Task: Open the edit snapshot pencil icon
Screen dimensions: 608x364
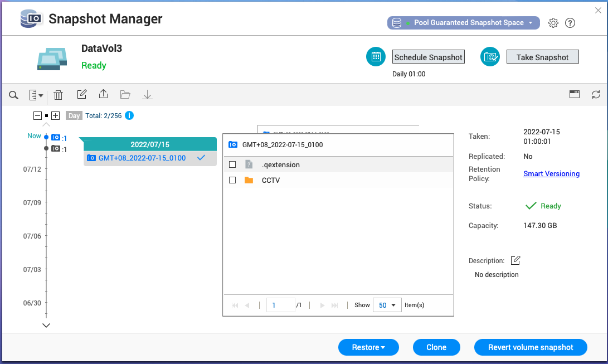Action: tap(81, 94)
